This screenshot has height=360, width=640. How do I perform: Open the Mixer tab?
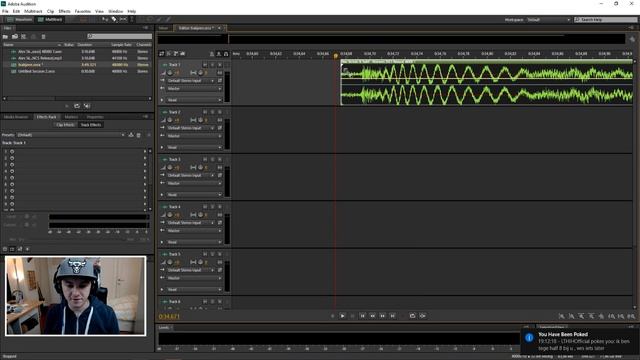163,28
